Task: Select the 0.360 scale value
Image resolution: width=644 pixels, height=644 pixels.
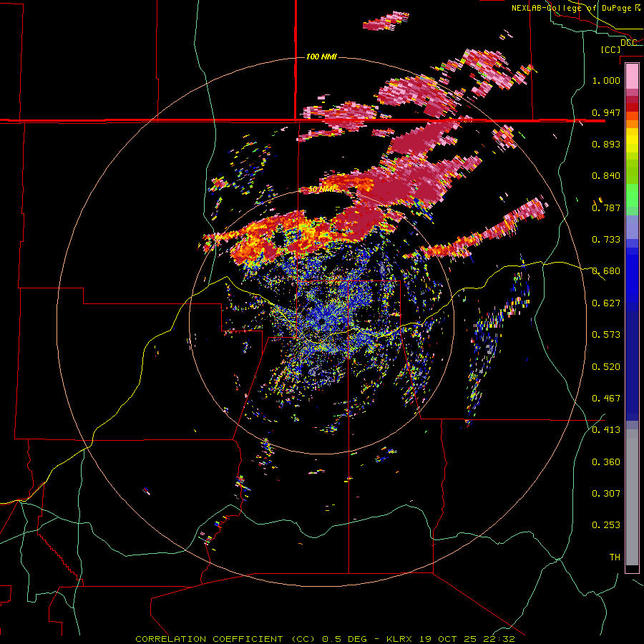Action: click(606, 462)
